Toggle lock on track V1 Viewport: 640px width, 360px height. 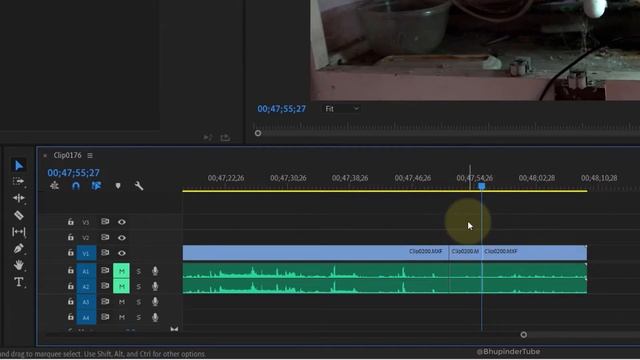pos(71,253)
